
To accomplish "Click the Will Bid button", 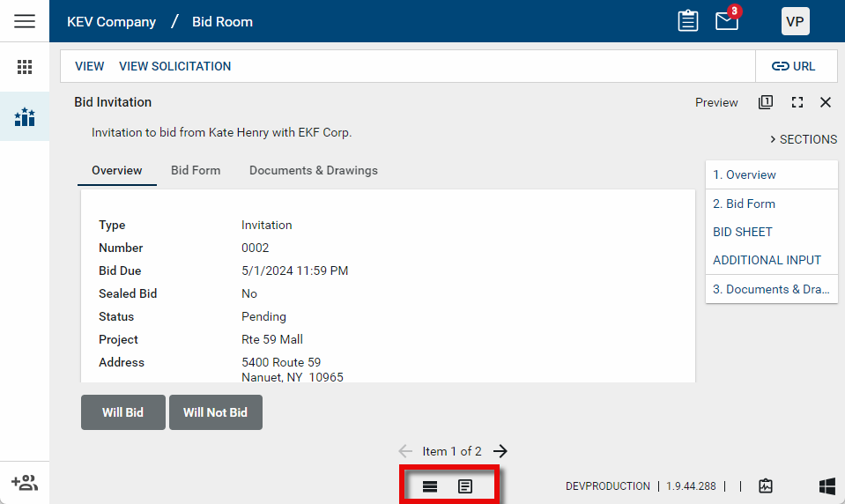I will tap(122, 412).
